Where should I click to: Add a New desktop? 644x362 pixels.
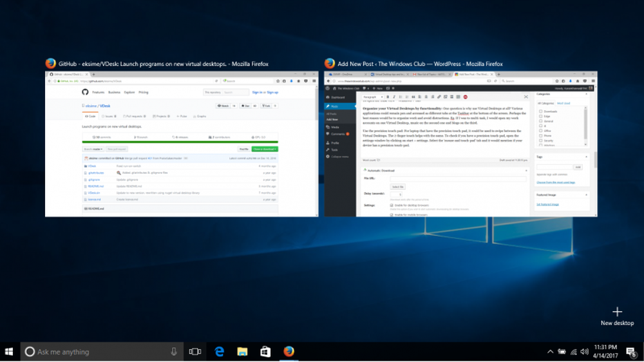(x=617, y=316)
